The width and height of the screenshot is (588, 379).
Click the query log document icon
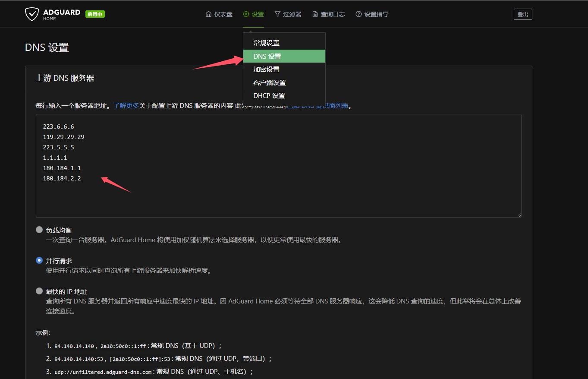click(315, 14)
